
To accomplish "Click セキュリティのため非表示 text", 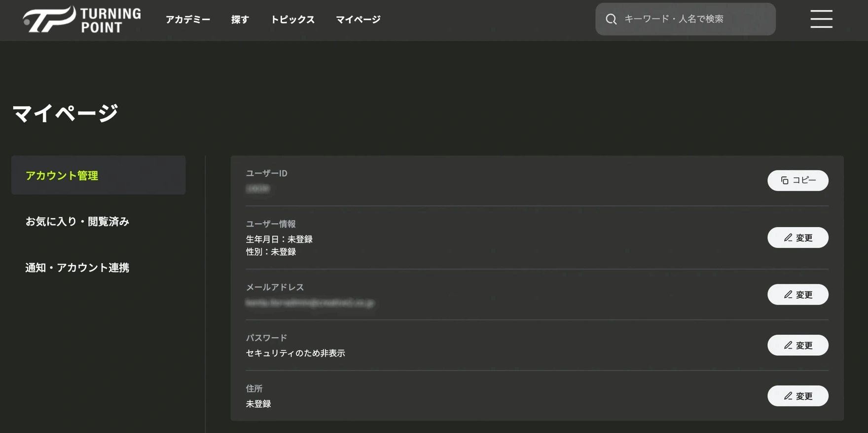I will pyautogui.click(x=295, y=353).
